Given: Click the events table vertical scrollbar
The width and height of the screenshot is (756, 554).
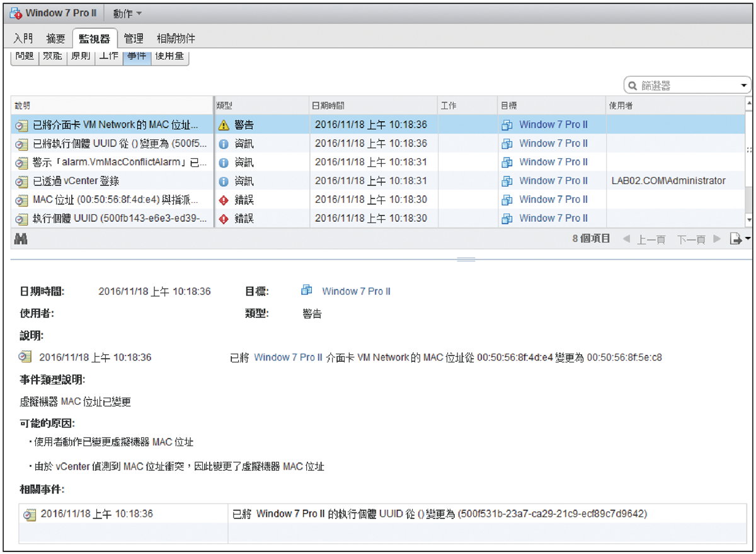Looking at the screenshot, I should pos(748,161).
